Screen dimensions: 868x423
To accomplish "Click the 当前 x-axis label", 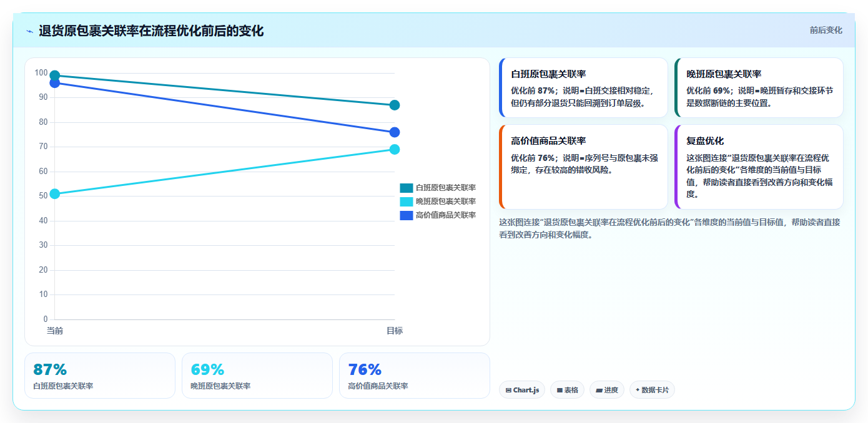I will click(55, 331).
